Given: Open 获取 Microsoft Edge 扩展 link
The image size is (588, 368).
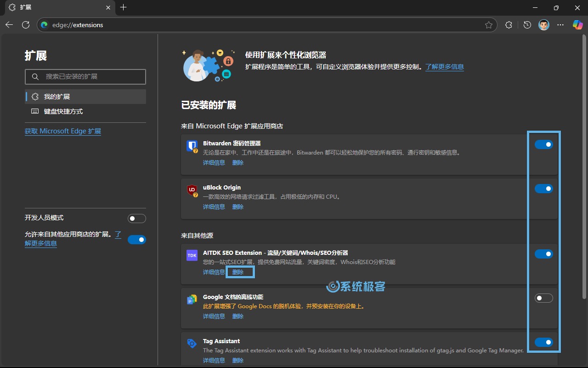Looking at the screenshot, I should coord(63,131).
